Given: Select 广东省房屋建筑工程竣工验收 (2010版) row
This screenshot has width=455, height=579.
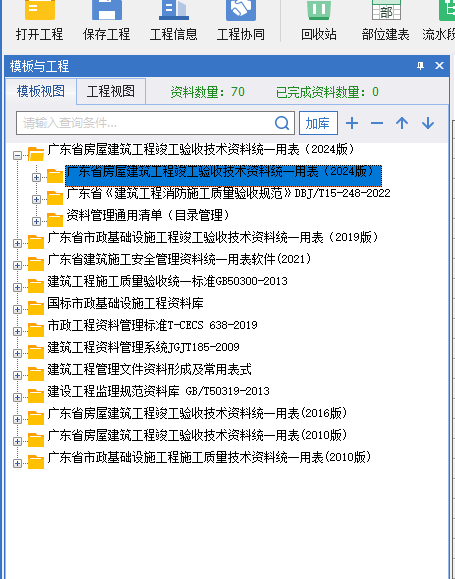Looking at the screenshot, I should point(198,435).
